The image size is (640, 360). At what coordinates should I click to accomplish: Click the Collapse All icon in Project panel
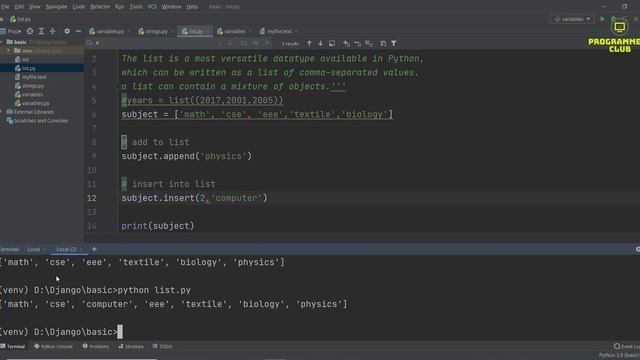(52, 31)
